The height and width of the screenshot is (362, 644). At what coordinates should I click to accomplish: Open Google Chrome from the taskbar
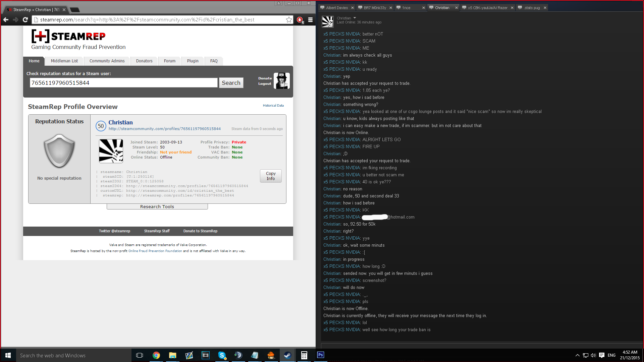click(156, 355)
